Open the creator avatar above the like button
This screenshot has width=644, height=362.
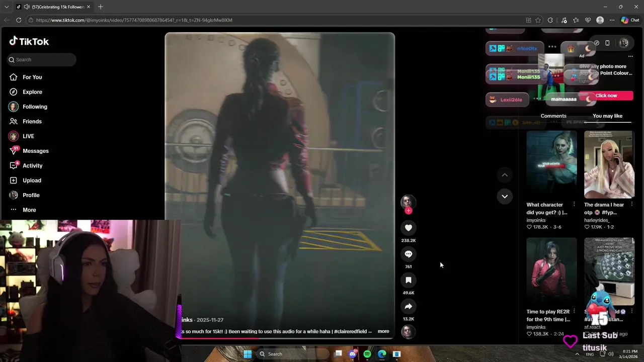(x=408, y=202)
